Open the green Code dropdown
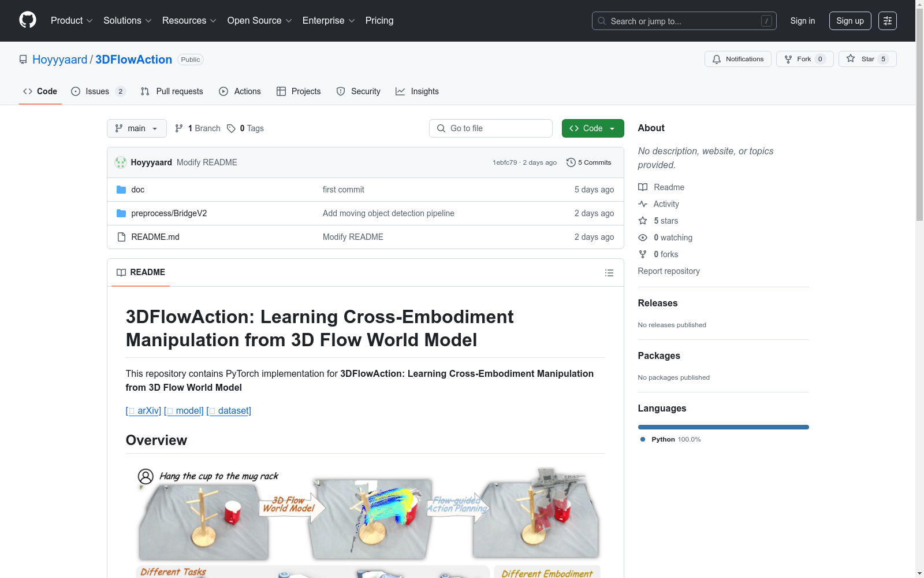924x578 pixels. click(593, 128)
